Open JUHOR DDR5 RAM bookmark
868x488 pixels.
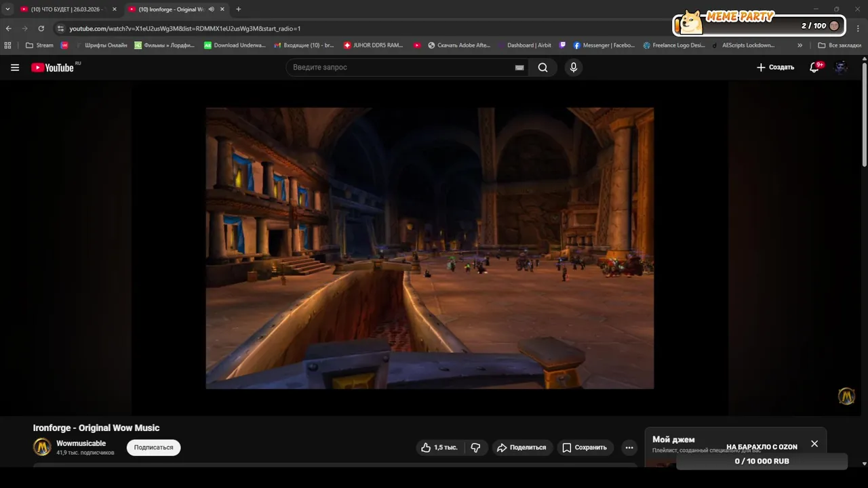pos(374,45)
